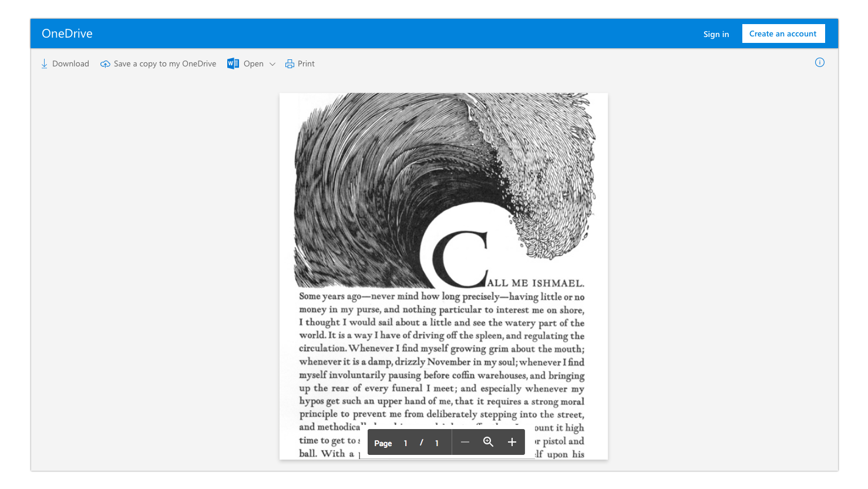The width and height of the screenshot is (868, 489).
Task: Click the magnifier zoom icon
Action: click(488, 442)
